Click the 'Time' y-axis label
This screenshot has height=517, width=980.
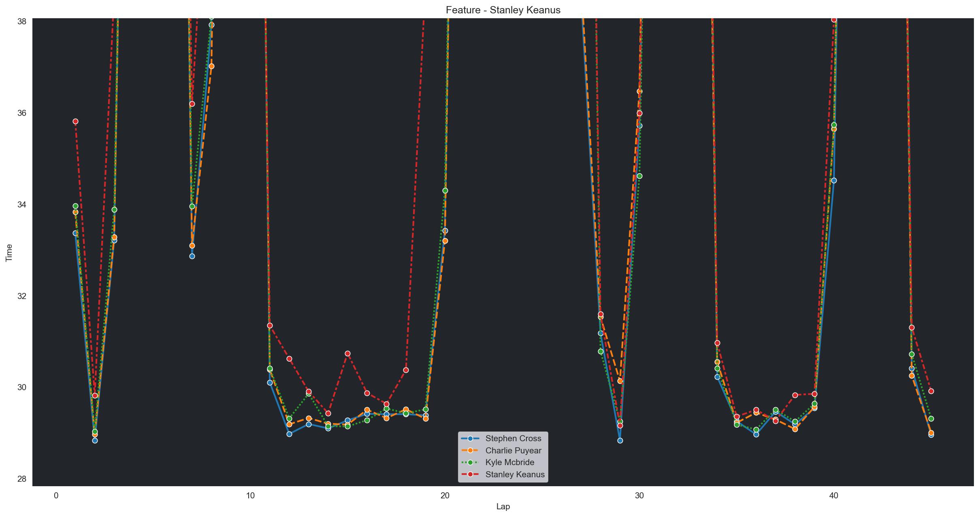(x=9, y=252)
